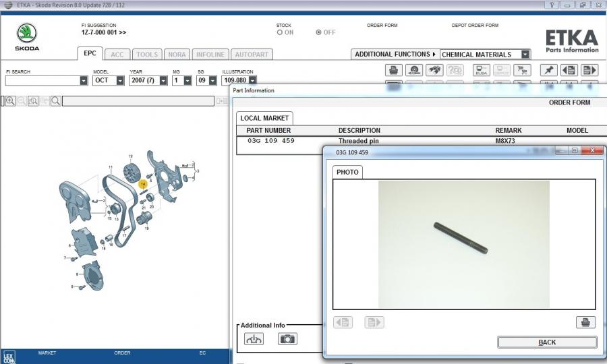Switch to the TOOLS tab
The width and height of the screenshot is (607, 364).
click(x=146, y=55)
